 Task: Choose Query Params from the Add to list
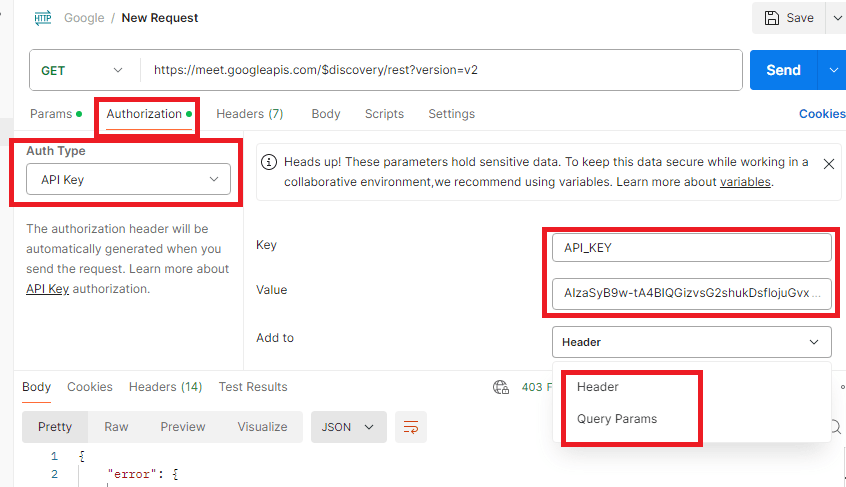pyautogui.click(x=617, y=419)
